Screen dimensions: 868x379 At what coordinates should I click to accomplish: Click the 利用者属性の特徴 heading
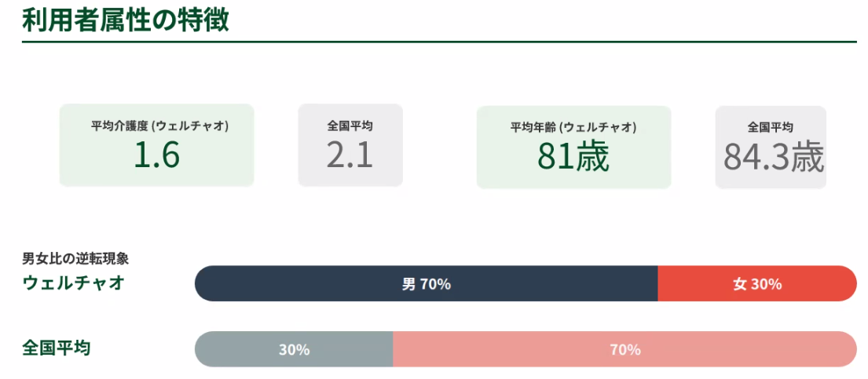pos(126,20)
